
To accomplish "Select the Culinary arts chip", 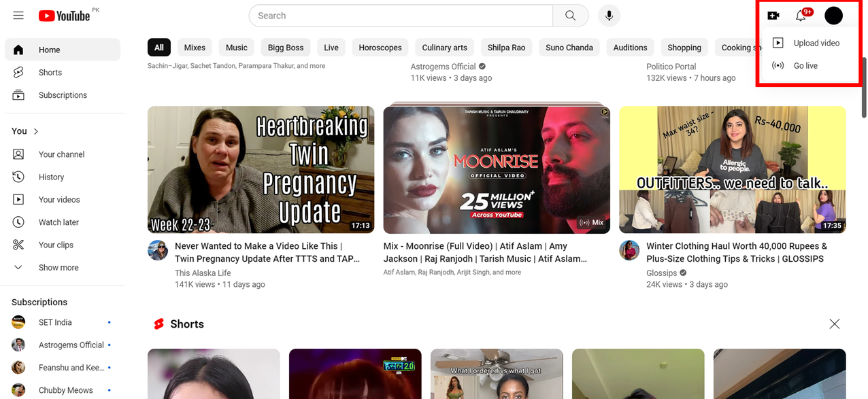I will pos(445,48).
